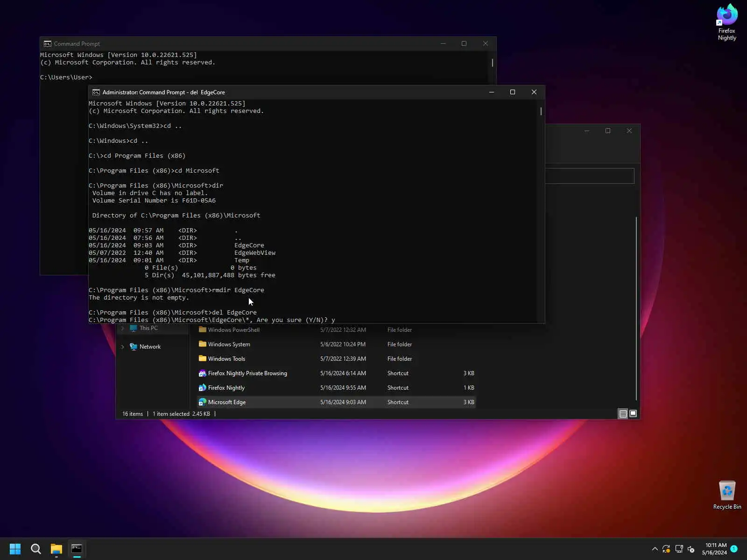Switch to File Explorer from the taskbar

coord(56,549)
